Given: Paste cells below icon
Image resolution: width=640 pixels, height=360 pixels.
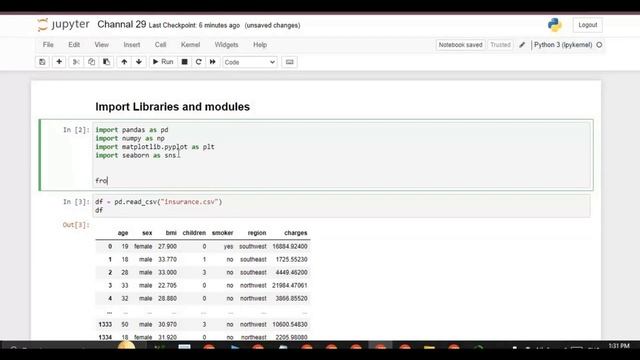Looking at the screenshot, I should pos(107,62).
